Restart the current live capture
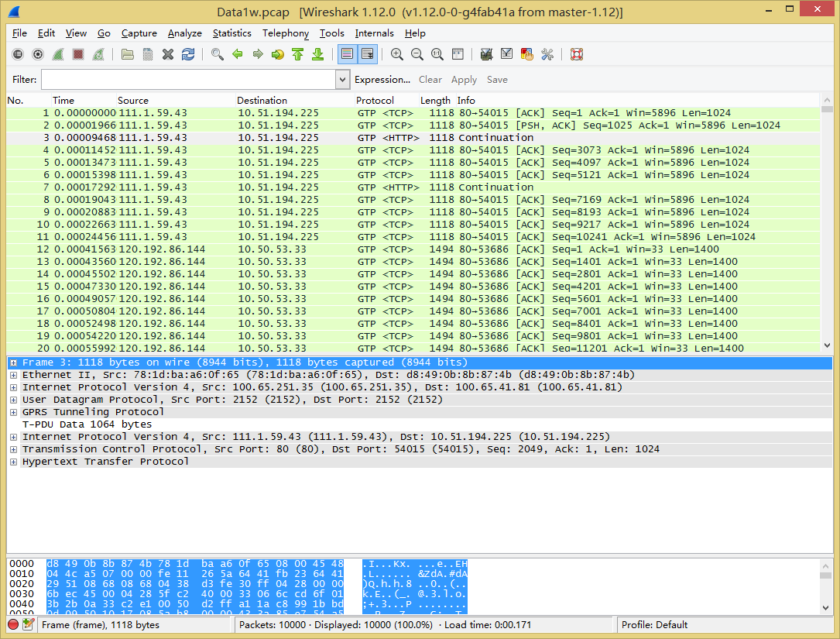The height and width of the screenshot is (639, 840). 98,54
